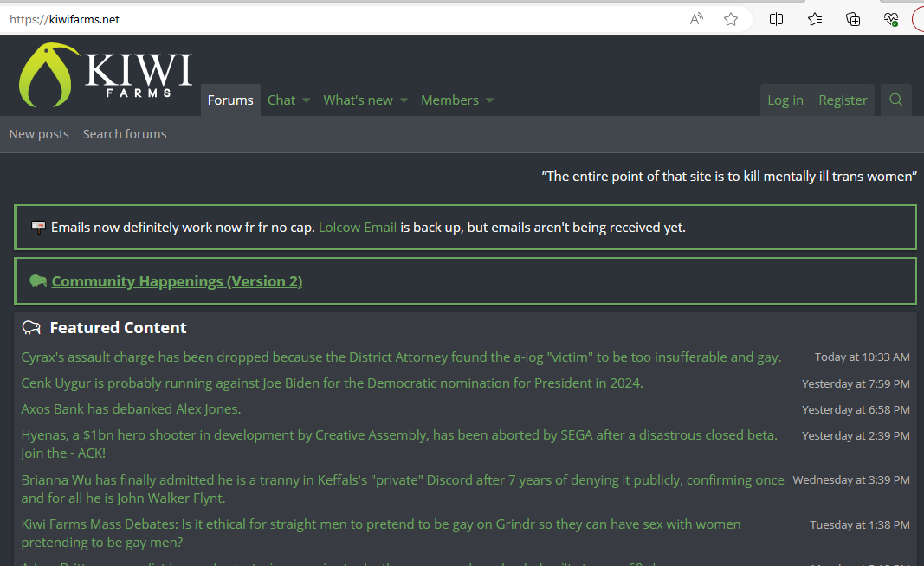Click the Read aloud icon in address bar

click(x=696, y=19)
